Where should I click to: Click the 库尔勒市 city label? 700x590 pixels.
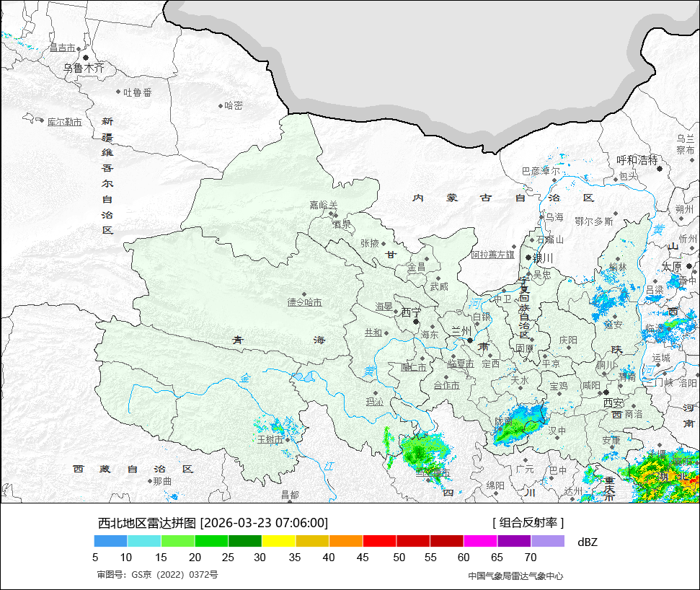[x=65, y=122]
